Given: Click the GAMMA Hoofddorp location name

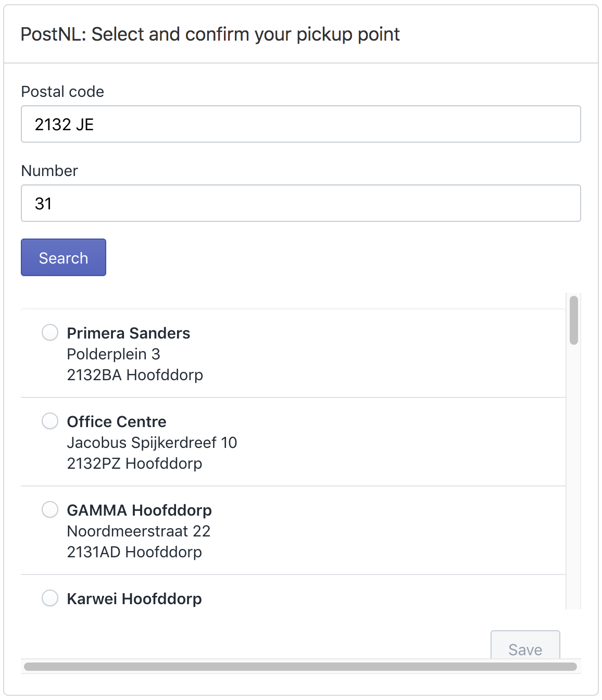Looking at the screenshot, I should [x=139, y=510].
